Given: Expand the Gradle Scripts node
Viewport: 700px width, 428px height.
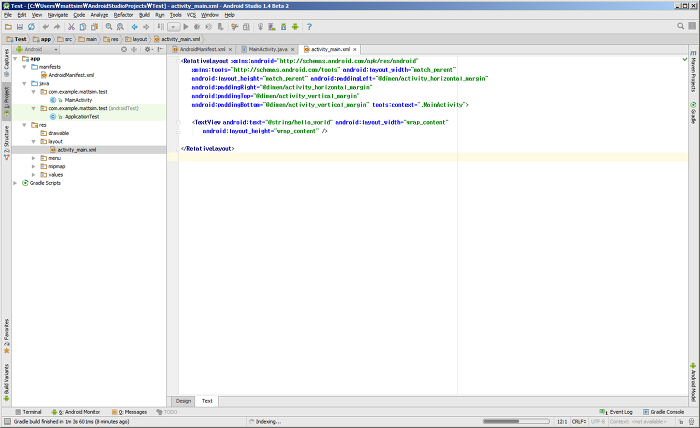Looking at the screenshot, I should coord(16,183).
